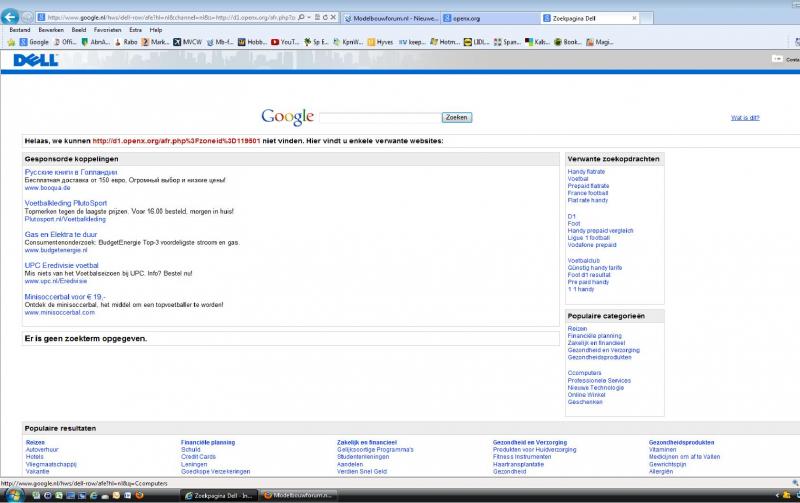Open the 'Wat is dit?' link

coord(745,118)
